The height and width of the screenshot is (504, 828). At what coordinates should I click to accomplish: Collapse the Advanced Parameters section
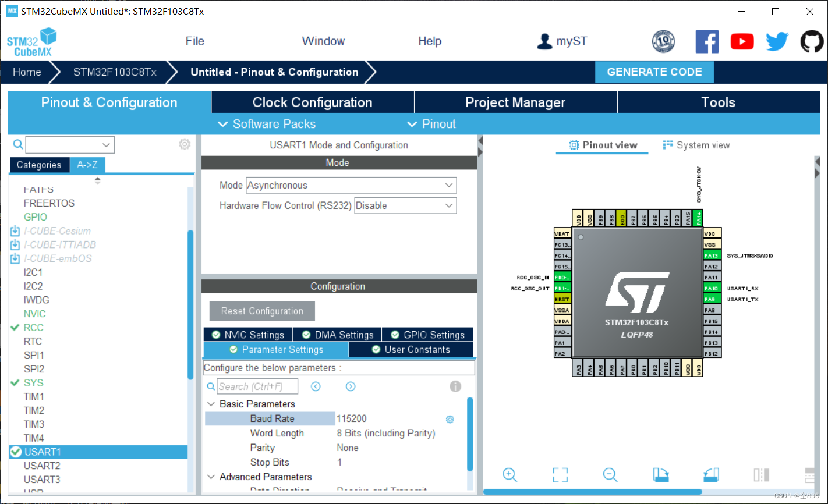tap(211, 477)
